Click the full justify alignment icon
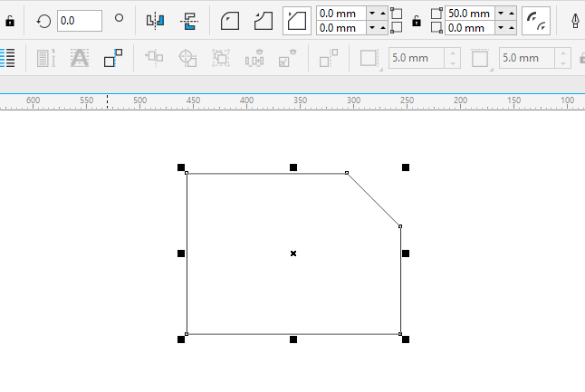Viewport: 585px width, 392px height. tap(7, 59)
